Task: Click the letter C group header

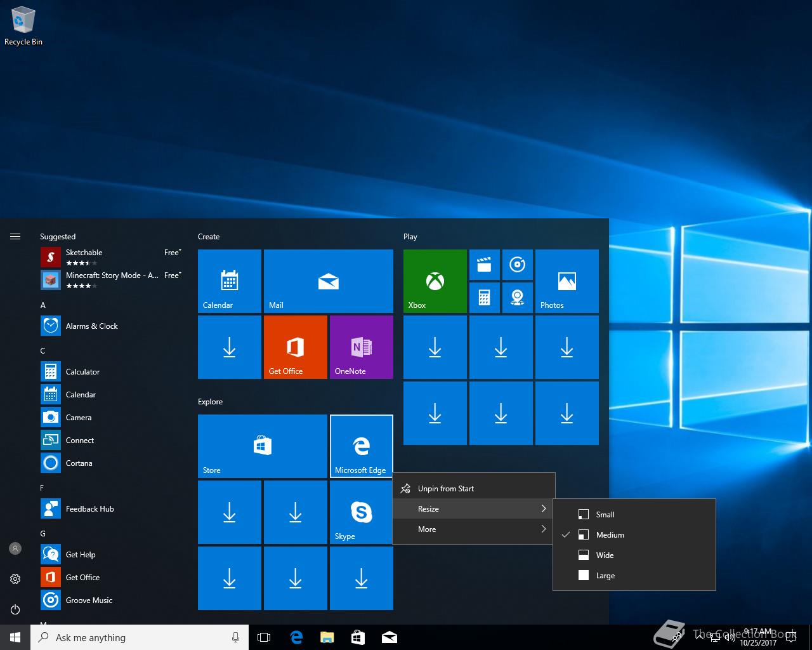Action: click(x=43, y=351)
